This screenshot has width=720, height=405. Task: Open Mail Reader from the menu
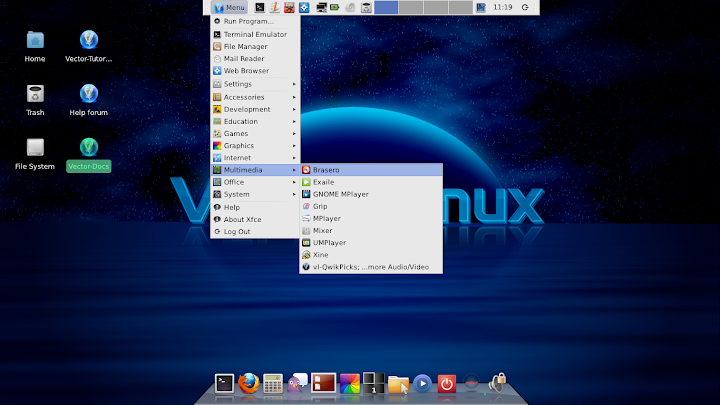coord(255,59)
